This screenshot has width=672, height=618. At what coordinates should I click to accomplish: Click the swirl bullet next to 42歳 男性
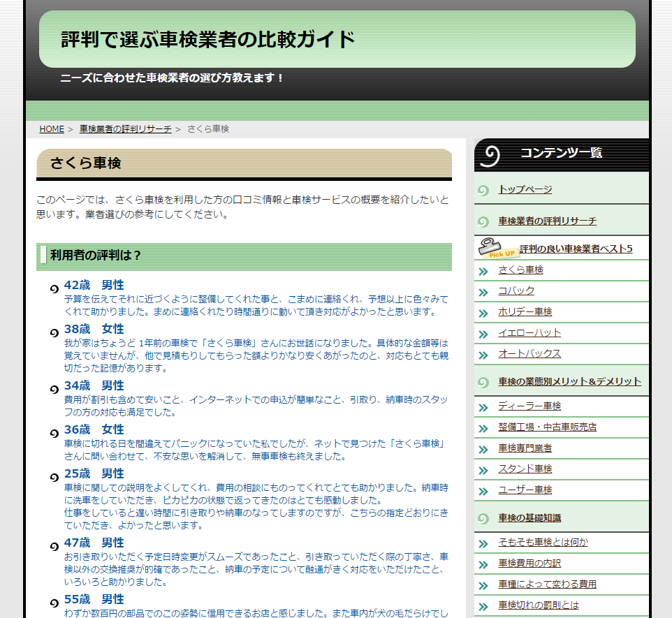point(54,288)
